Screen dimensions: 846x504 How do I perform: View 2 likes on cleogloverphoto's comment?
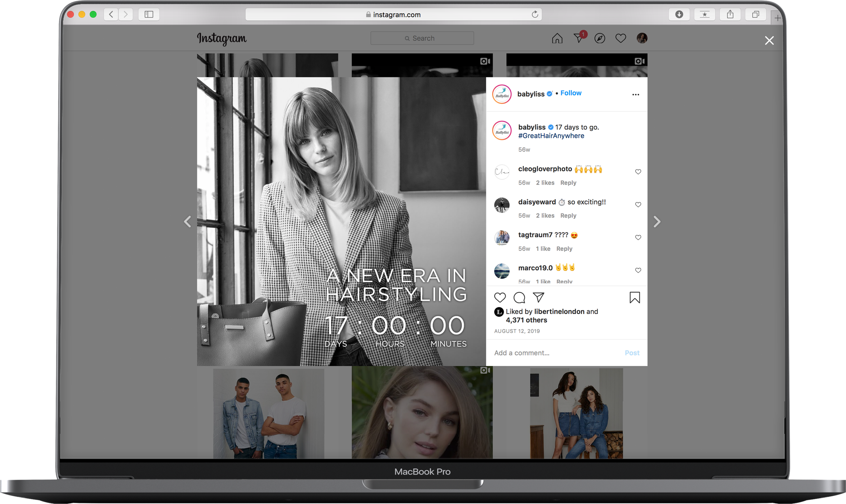(544, 183)
